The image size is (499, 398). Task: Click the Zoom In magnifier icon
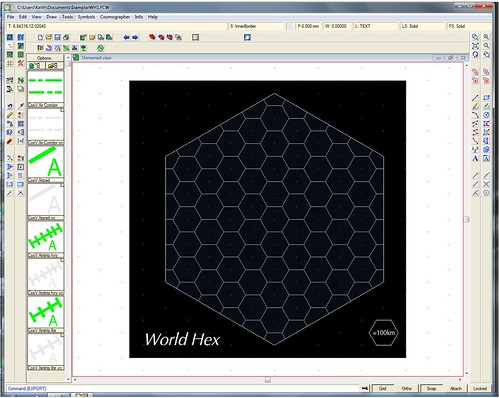click(486, 37)
